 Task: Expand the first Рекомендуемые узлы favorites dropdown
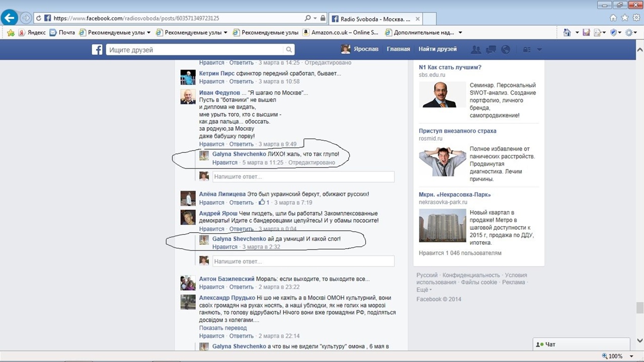148,33
